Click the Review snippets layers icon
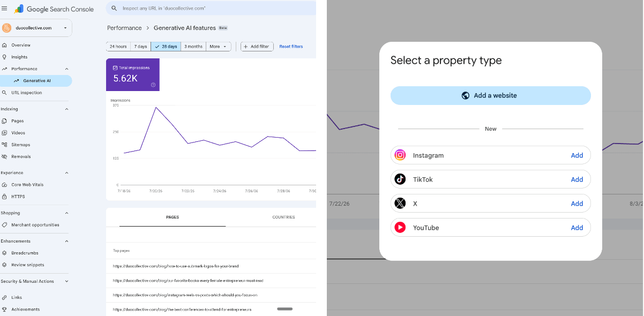644x316 pixels. [x=4, y=265]
